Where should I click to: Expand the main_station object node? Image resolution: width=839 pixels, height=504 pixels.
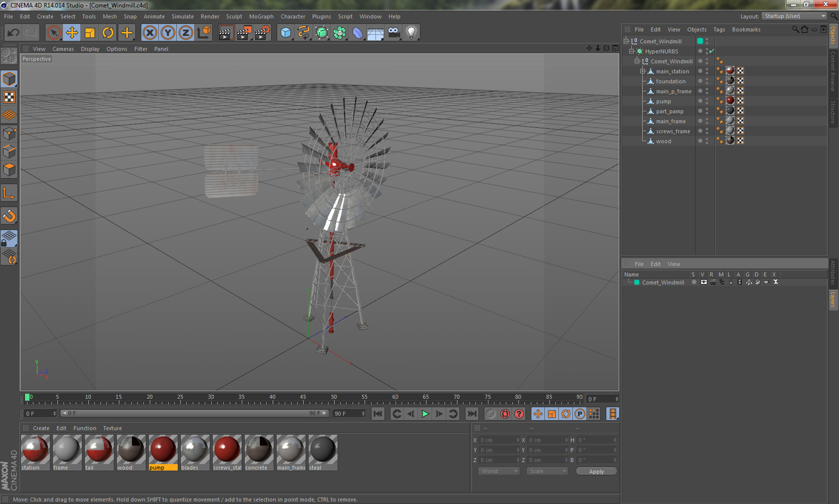[x=643, y=71]
